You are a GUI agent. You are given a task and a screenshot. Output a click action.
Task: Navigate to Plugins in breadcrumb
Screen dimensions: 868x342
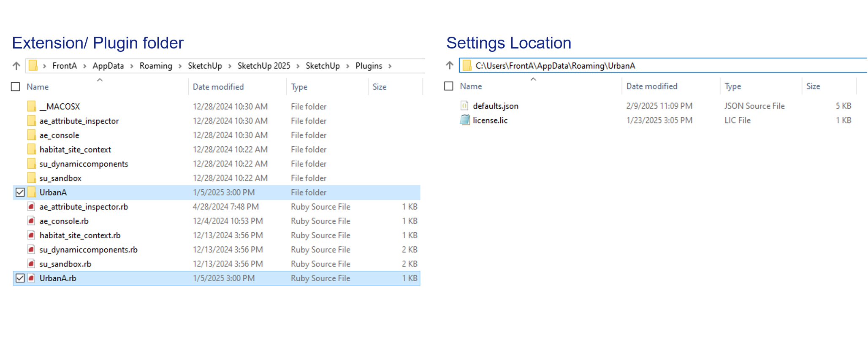369,66
